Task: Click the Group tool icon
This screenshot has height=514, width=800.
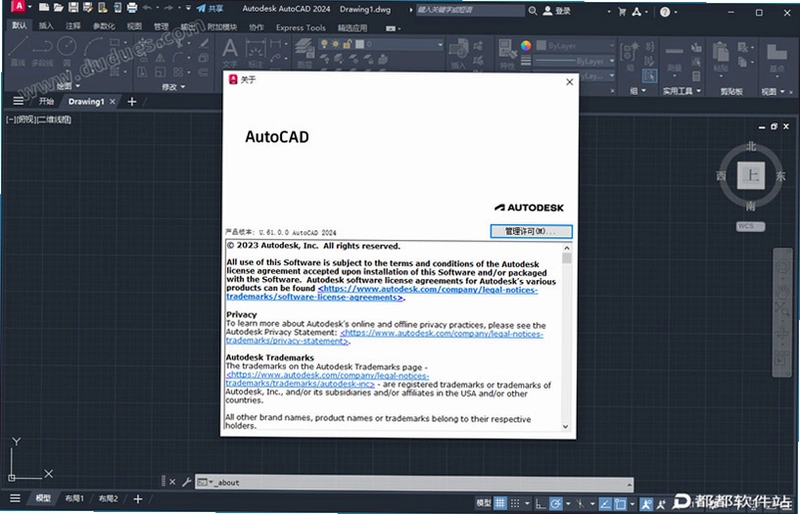Action: tap(630, 55)
